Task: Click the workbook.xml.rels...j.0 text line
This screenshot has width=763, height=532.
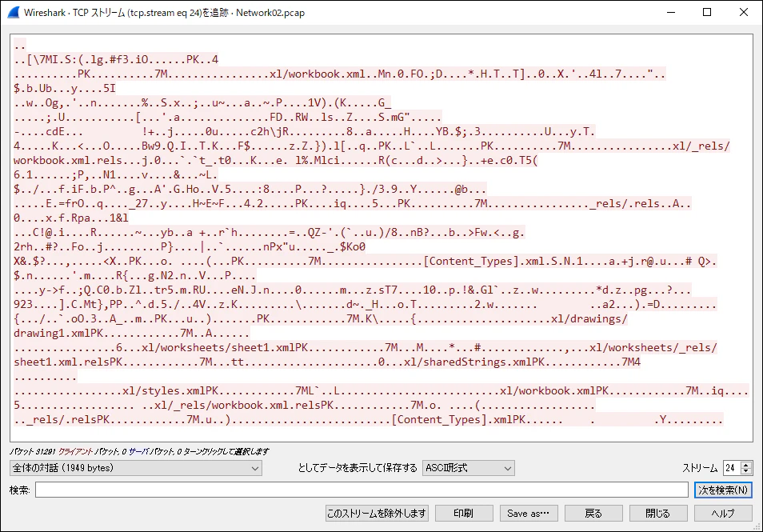Action: (x=87, y=161)
